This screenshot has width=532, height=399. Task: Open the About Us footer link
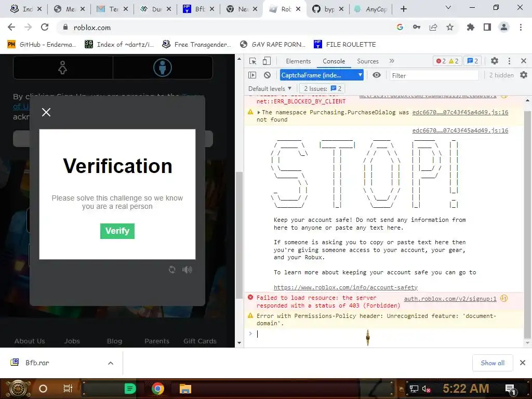30,341
